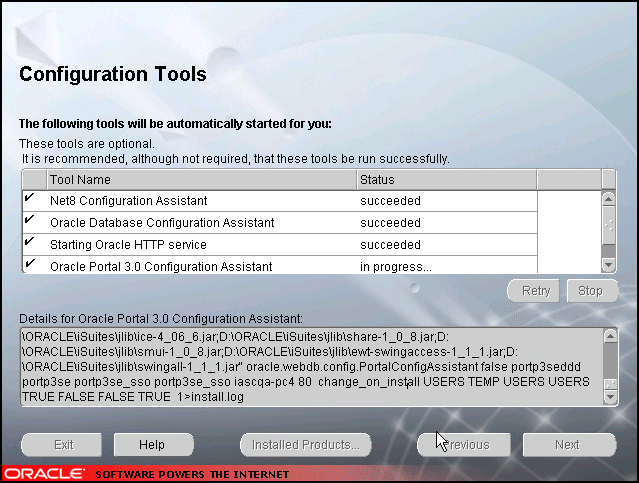This screenshot has width=639, height=483.
Task: Toggle checkmark for Oracle Portal 3.0 Configuration Assistant
Action: click(x=29, y=263)
